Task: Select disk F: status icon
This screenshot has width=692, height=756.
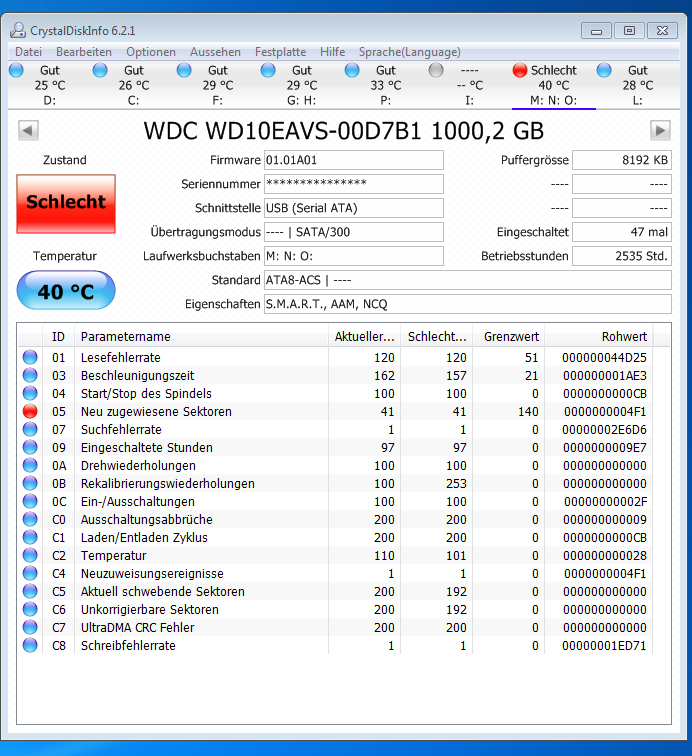Action: (x=184, y=70)
